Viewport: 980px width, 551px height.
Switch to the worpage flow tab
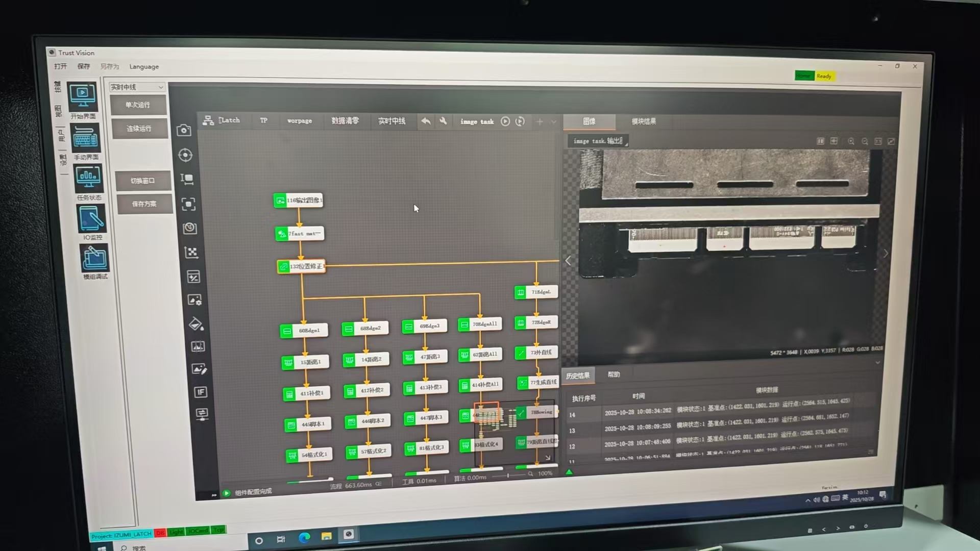pyautogui.click(x=300, y=121)
